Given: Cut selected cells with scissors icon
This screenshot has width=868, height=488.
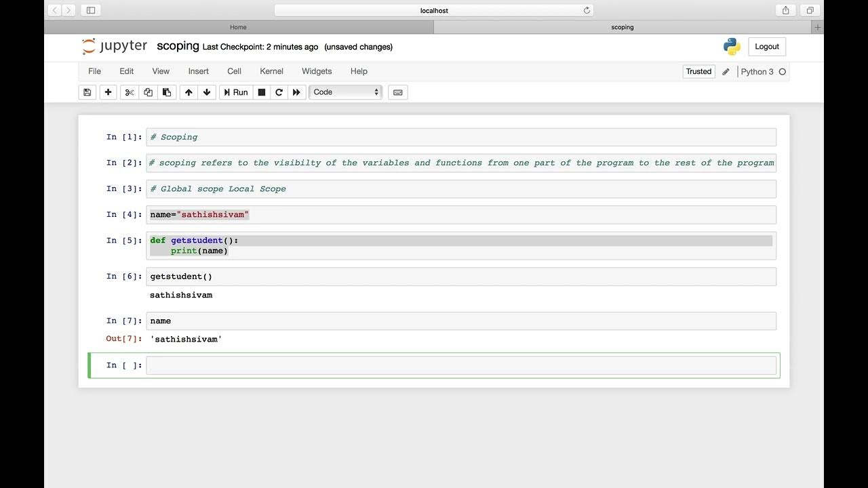Looking at the screenshot, I should [x=130, y=92].
